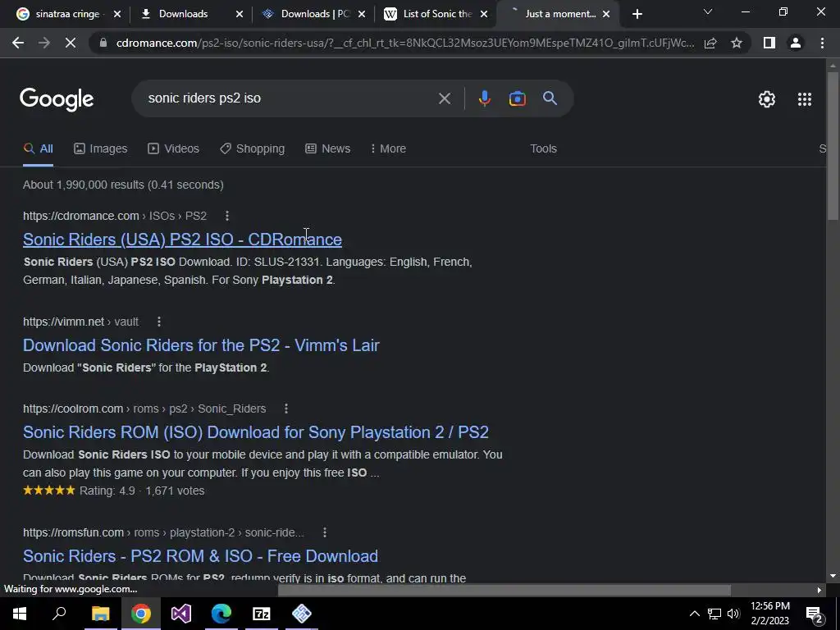Viewport: 840px width, 630px height.
Task: Expand the More search filters menu
Action: click(x=388, y=149)
